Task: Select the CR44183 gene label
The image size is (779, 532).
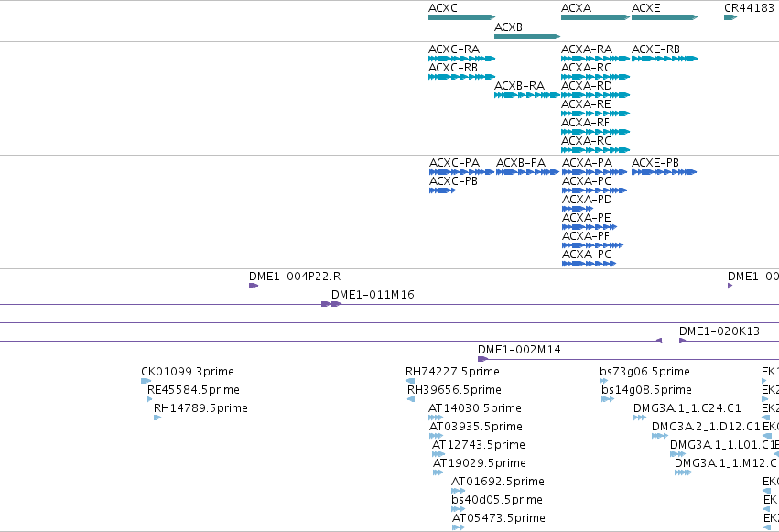Action: (x=749, y=8)
